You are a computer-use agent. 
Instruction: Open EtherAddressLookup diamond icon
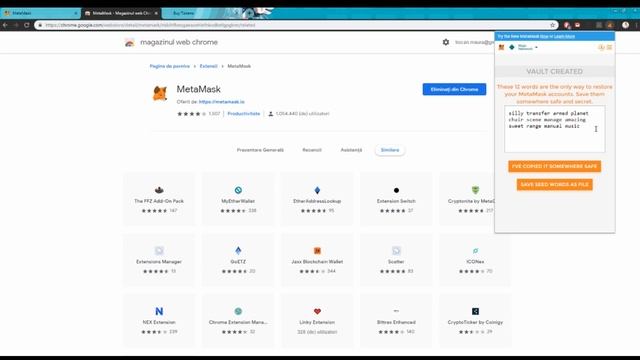click(x=317, y=190)
